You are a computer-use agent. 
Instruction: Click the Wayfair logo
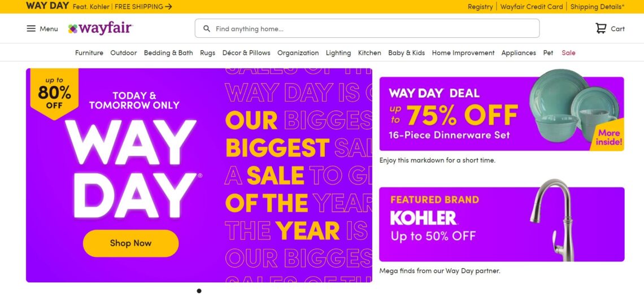100,28
